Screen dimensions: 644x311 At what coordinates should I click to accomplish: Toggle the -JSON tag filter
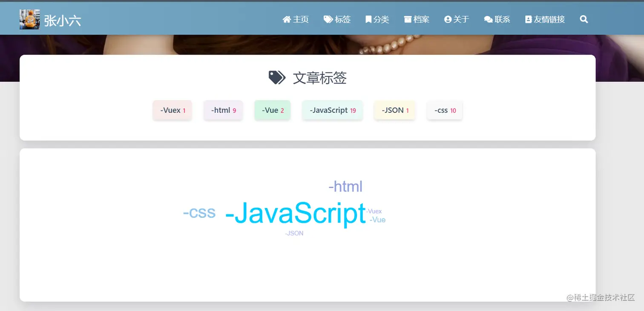tap(394, 110)
